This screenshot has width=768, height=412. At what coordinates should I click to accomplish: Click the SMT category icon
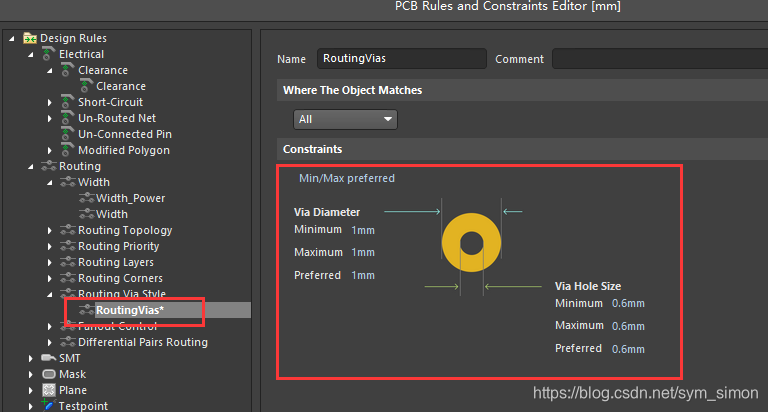coord(49,358)
